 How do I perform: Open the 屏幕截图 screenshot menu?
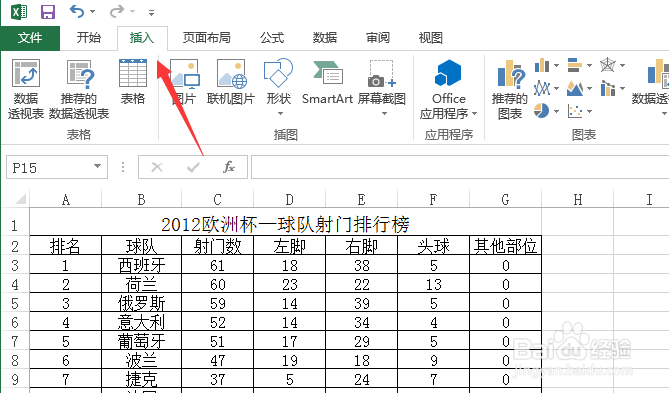[382, 87]
